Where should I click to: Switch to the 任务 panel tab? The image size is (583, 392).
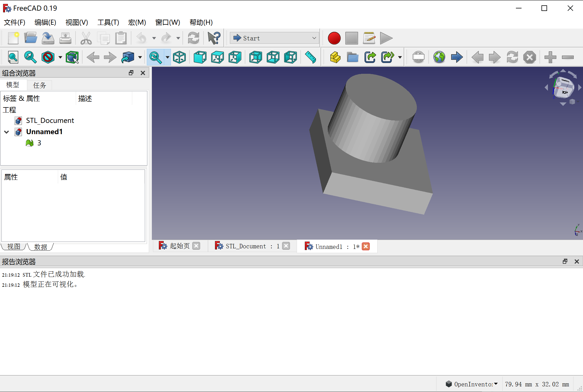coord(39,85)
